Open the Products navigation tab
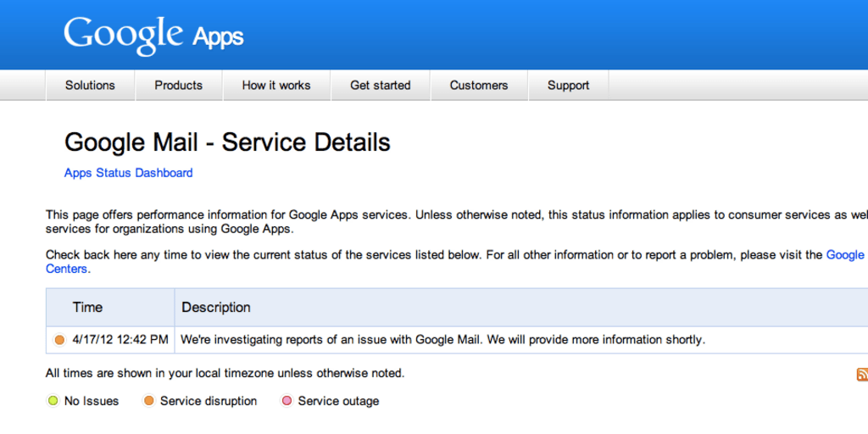 click(x=178, y=86)
